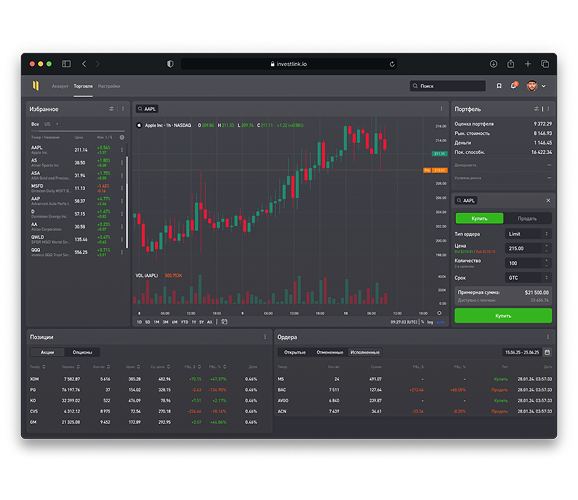Click the Safari share icon

(511, 64)
